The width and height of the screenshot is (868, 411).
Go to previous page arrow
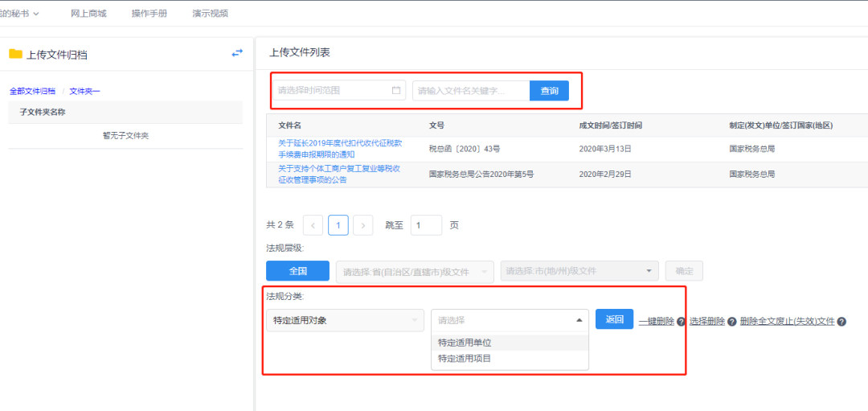click(x=313, y=225)
